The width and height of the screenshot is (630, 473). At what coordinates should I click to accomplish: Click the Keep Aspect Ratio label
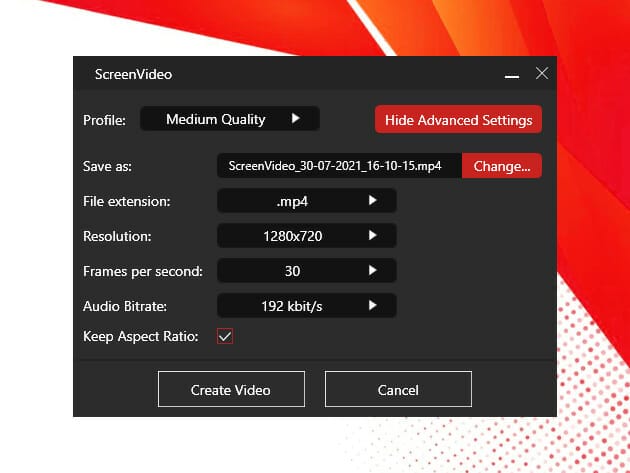tap(141, 337)
